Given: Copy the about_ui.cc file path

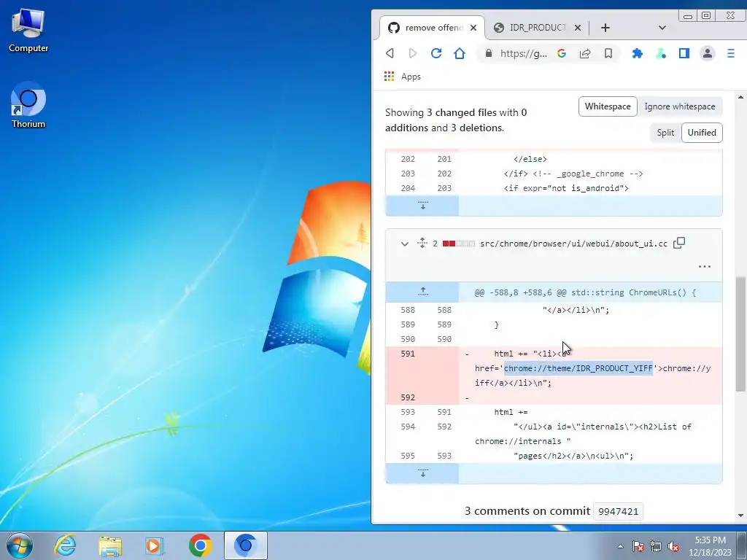Looking at the screenshot, I should (679, 243).
